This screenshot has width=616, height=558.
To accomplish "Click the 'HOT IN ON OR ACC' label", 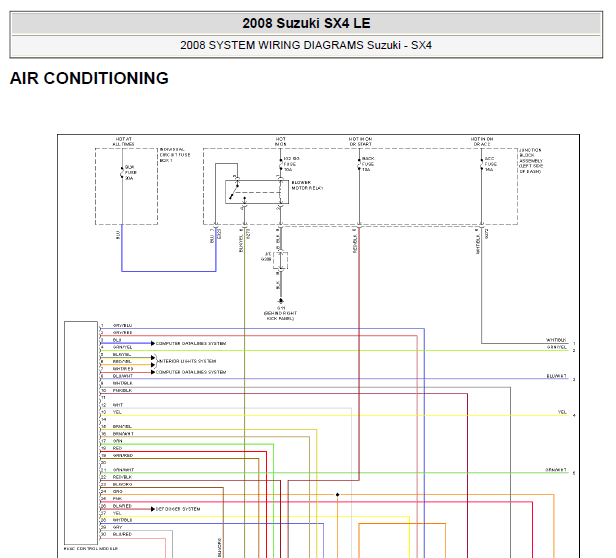I will pyautogui.click(x=482, y=141).
